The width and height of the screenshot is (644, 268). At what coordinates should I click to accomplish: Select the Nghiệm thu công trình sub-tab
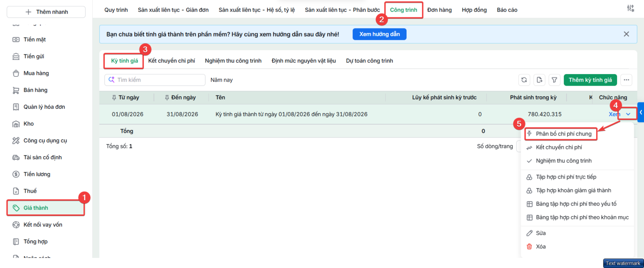[233, 61]
